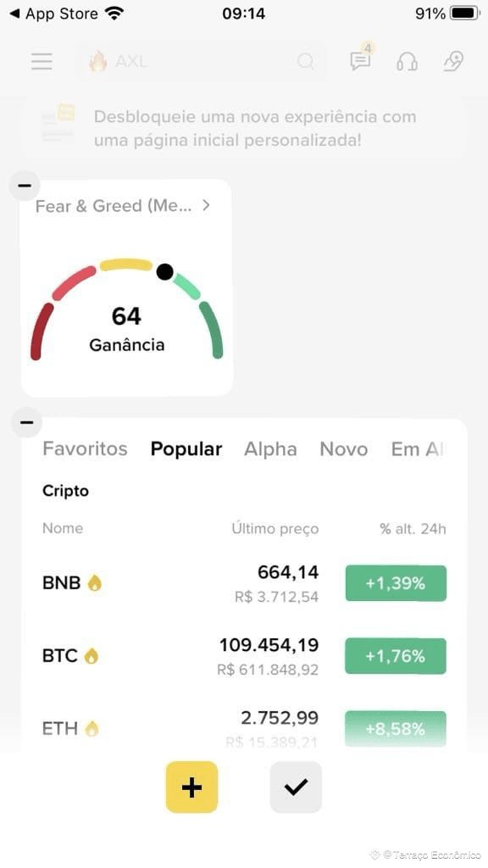The width and height of the screenshot is (488, 868).
Task: Sort by Último preço column header
Action: coord(275,529)
